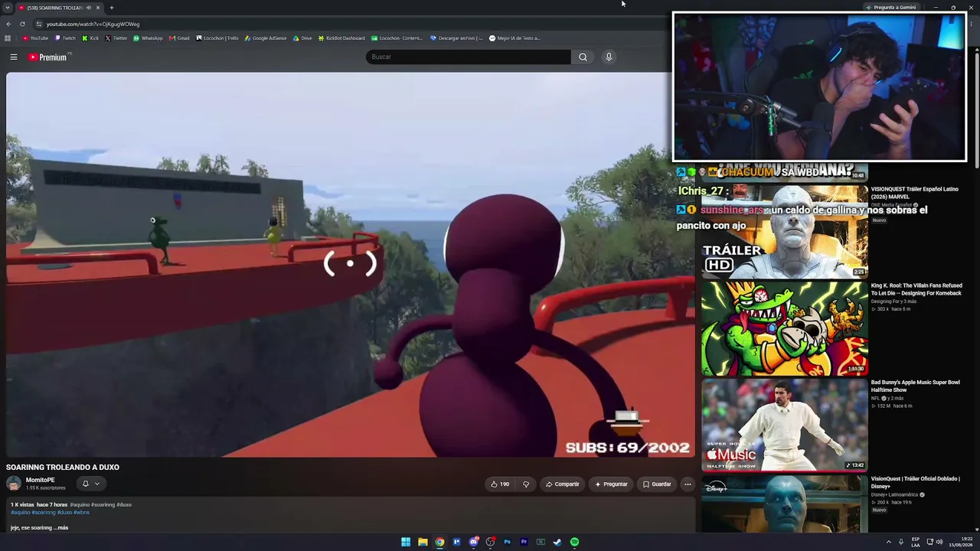The height and width of the screenshot is (551, 980).
Task: Open the VISIONQUEST Tráiler Español Latino title
Action: (914, 193)
